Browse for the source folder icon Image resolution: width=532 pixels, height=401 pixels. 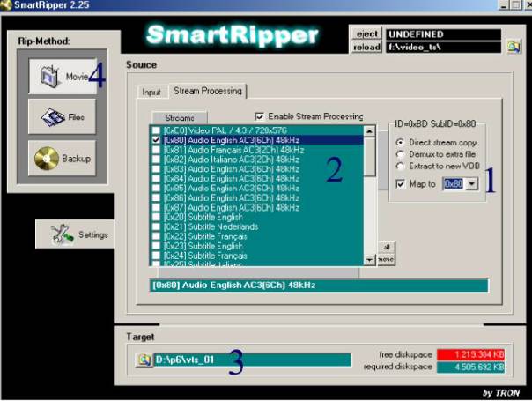pyautogui.click(x=514, y=47)
